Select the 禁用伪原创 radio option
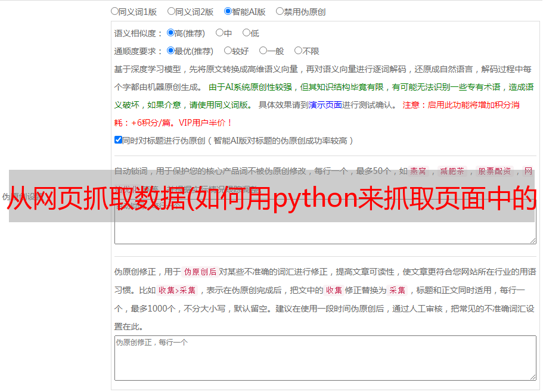 click(280, 11)
